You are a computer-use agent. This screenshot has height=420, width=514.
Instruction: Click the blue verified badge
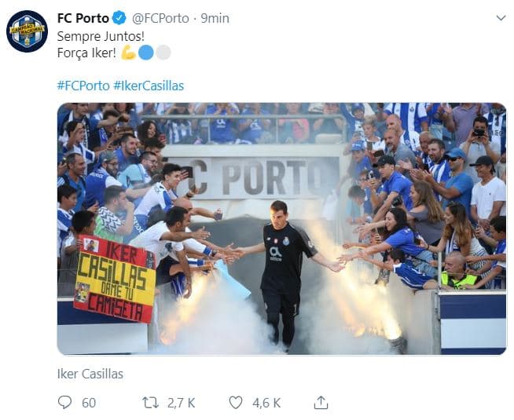tap(119, 18)
